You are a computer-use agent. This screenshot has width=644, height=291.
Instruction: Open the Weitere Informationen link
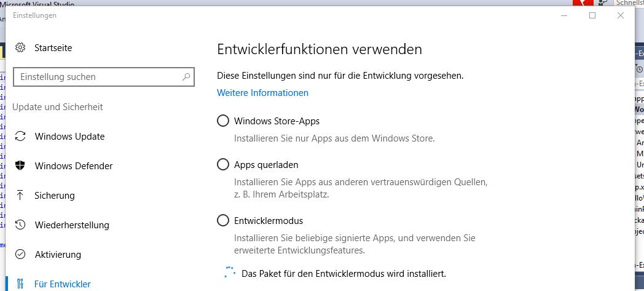(262, 93)
